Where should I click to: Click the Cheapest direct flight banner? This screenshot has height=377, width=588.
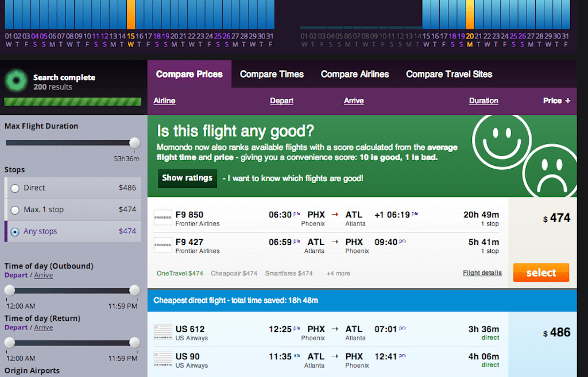[362, 300]
